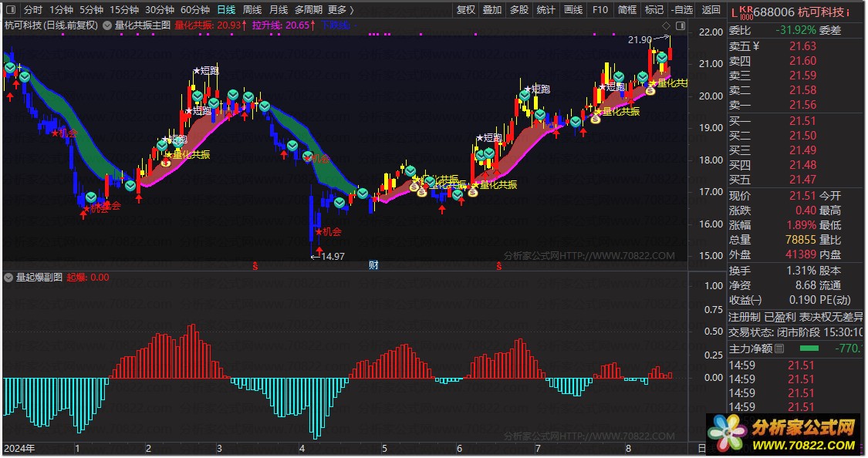Screen dimensions: 868x458
Task: Toggle 简框 simple frame mode
Action: click(627, 9)
